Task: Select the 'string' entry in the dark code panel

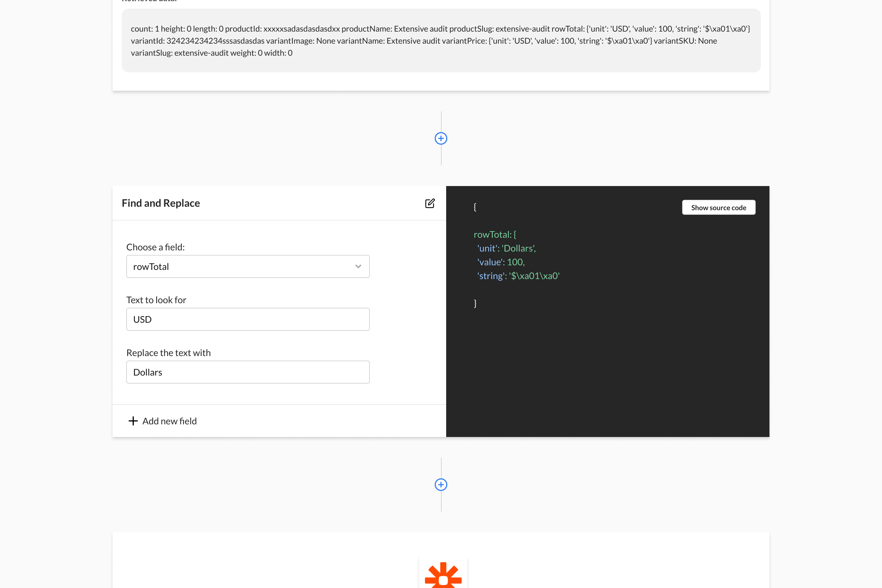Action: pyautogui.click(x=517, y=276)
